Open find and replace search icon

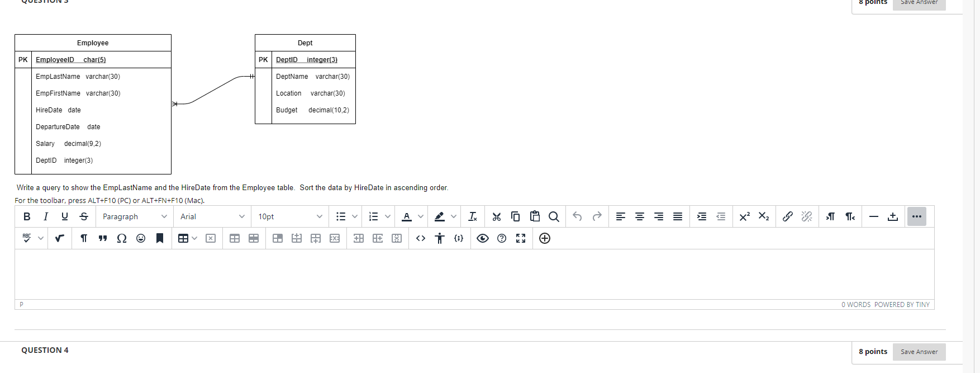554,216
